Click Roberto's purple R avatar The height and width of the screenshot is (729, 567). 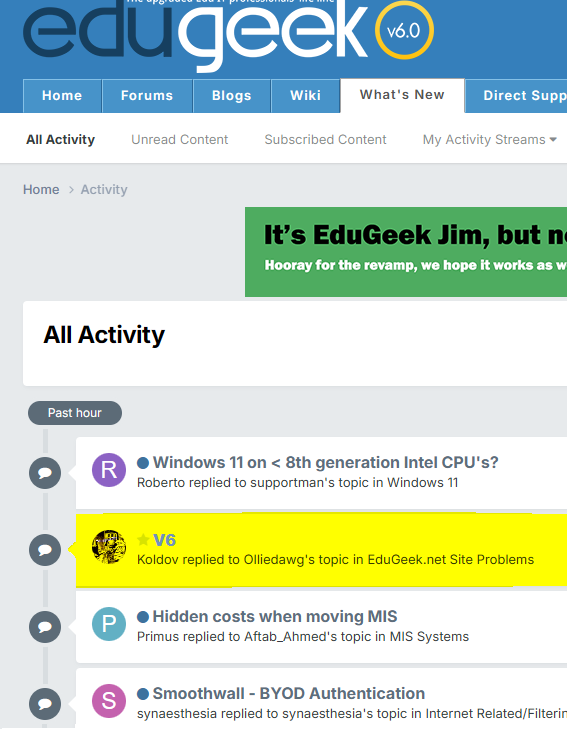tap(109, 470)
